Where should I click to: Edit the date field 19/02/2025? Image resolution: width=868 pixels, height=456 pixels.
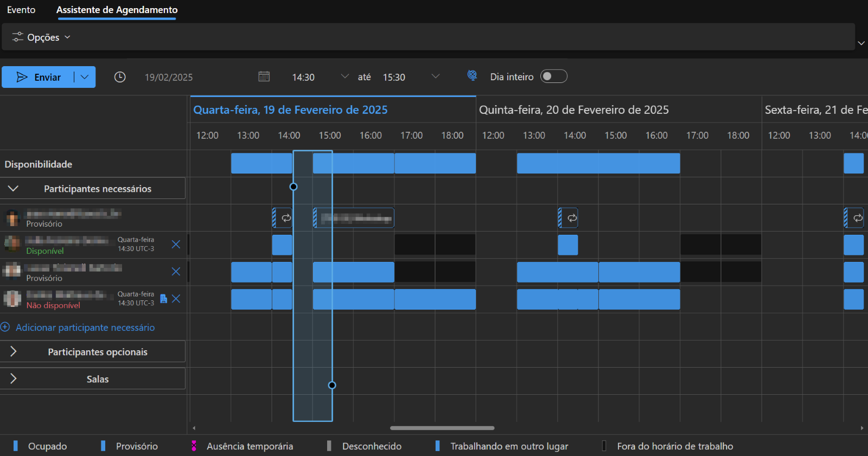coord(169,78)
